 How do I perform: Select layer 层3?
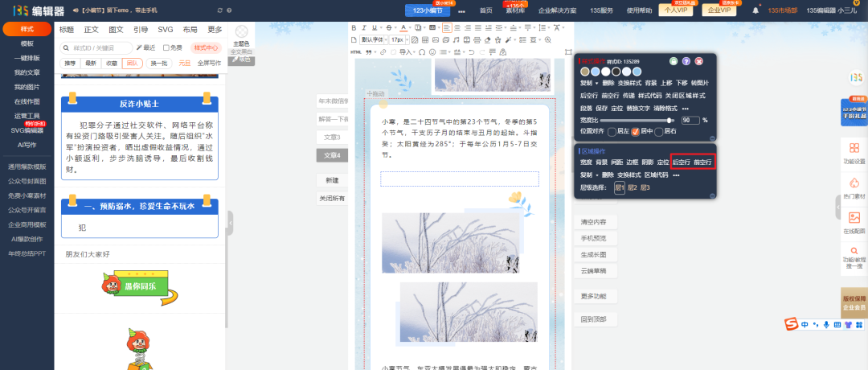pyautogui.click(x=645, y=187)
